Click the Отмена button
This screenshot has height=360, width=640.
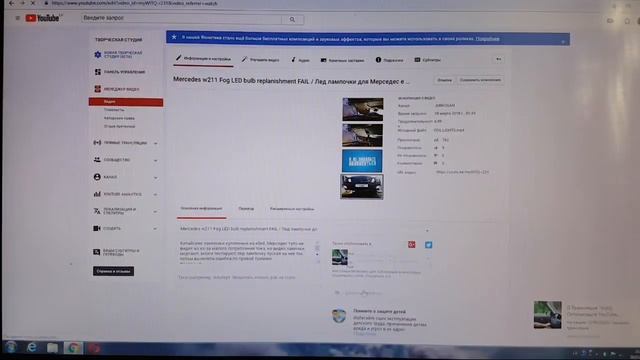coord(444,80)
